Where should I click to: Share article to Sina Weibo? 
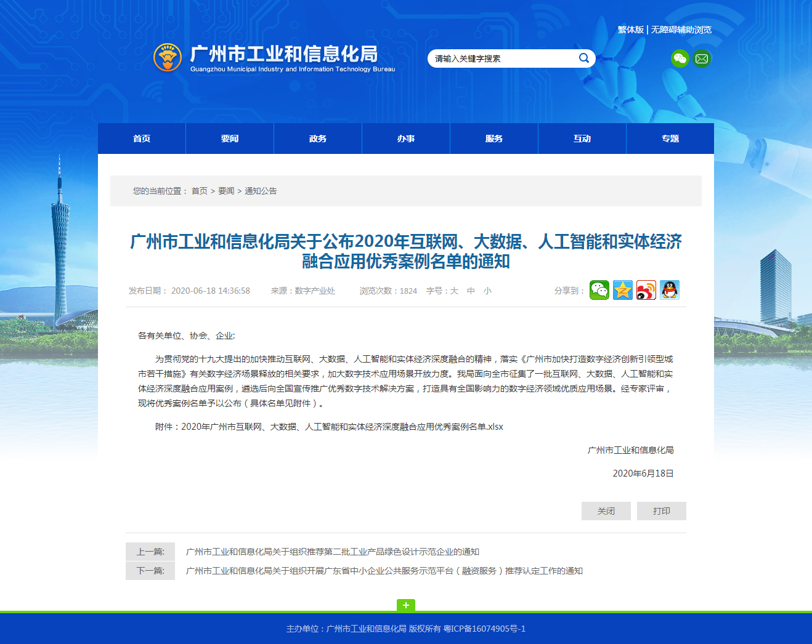646,290
